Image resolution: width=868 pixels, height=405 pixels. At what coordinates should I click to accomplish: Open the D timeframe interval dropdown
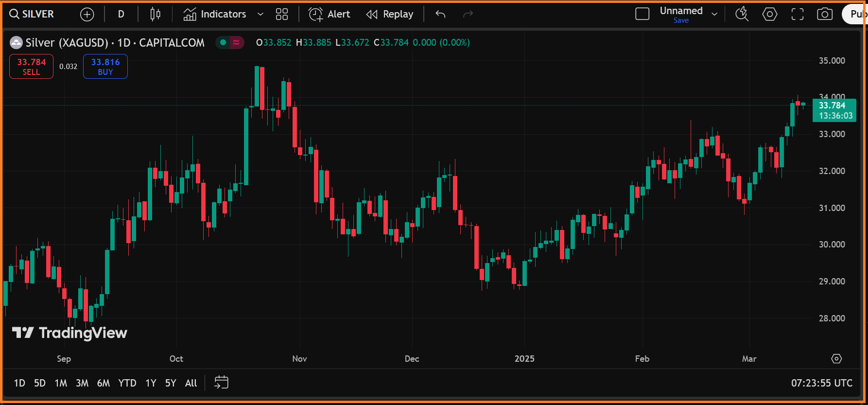(121, 15)
